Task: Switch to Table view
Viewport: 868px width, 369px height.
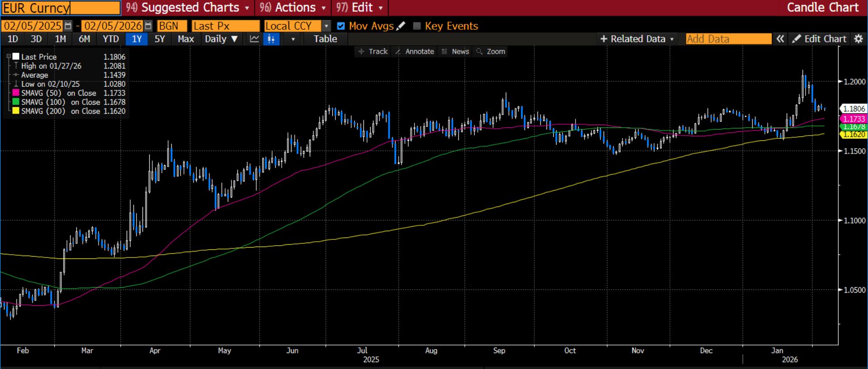Action: [x=325, y=39]
